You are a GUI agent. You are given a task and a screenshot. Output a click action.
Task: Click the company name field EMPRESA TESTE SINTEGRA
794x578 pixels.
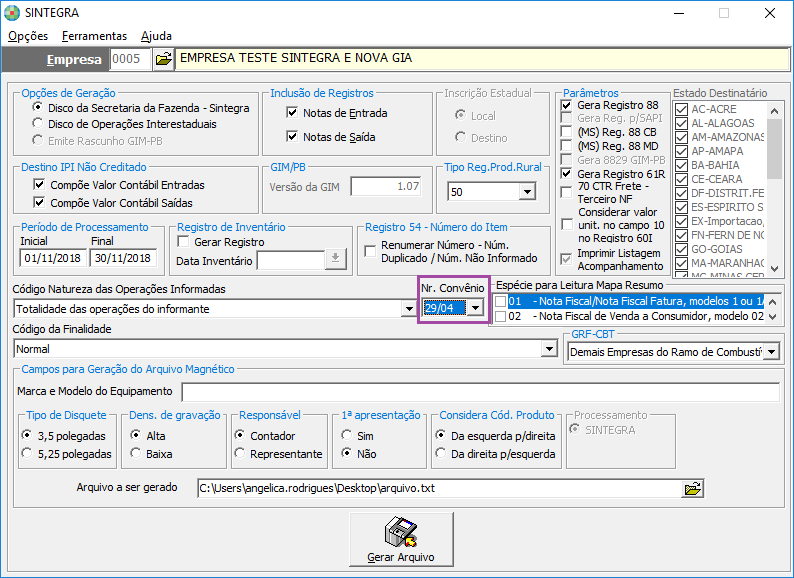[x=482, y=59]
